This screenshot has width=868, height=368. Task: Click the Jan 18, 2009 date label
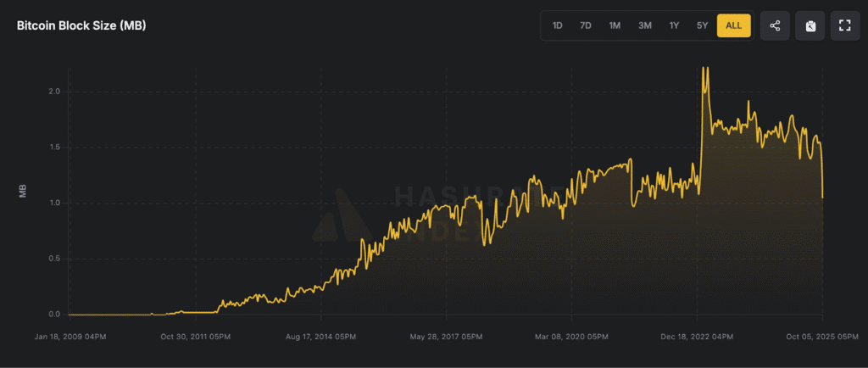[x=70, y=337]
